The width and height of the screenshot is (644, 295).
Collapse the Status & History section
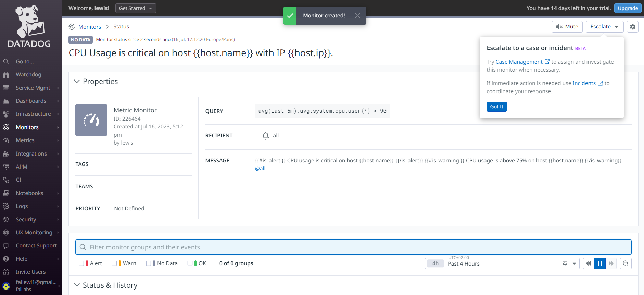[x=77, y=285]
